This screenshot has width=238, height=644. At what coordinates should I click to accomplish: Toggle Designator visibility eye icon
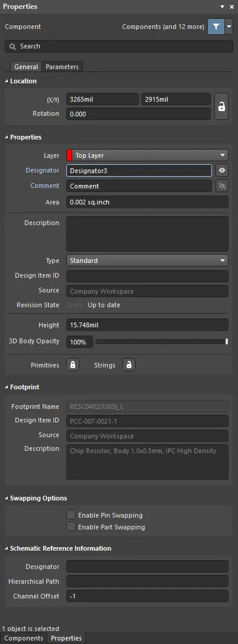pos(222,170)
